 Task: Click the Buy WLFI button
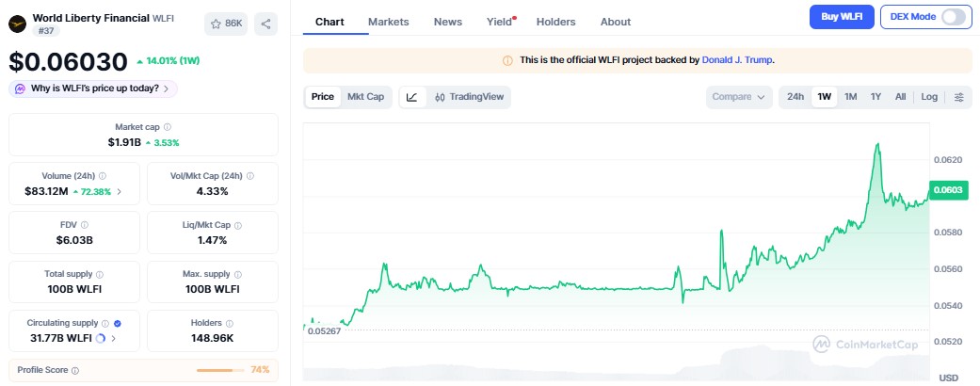click(x=842, y=17)
